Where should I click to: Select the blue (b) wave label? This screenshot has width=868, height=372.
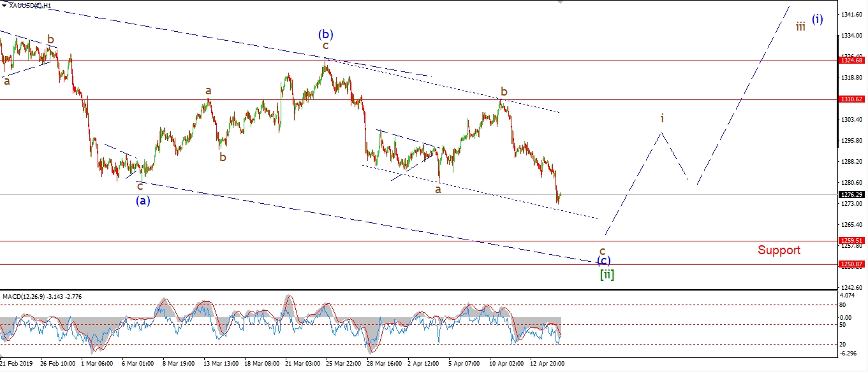[327, 34]
